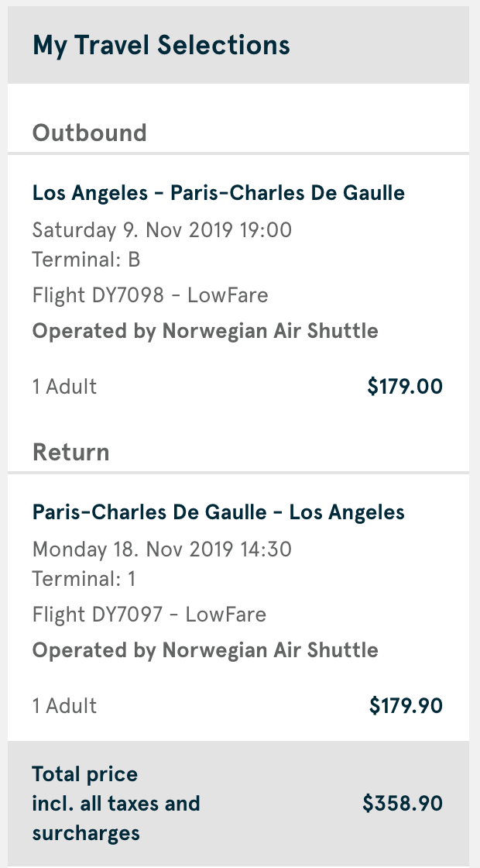Click the My Travel Selections heading
This screenshot has width=480, height=868.
[161, 45]
